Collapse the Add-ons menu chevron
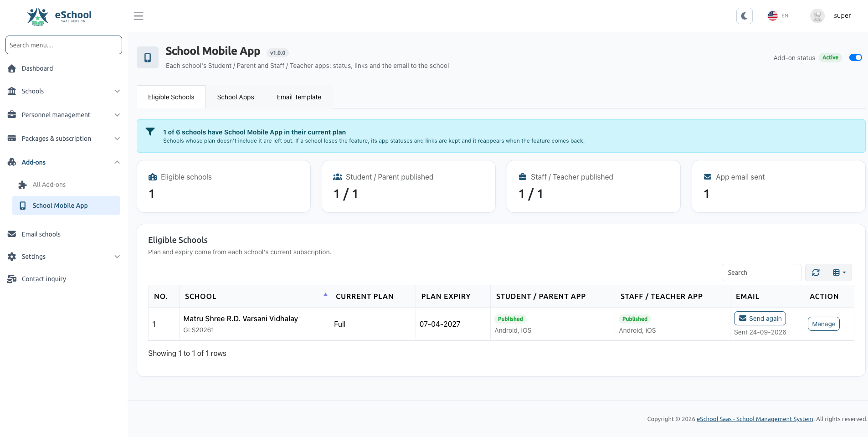868x437 pixels. (117, 162)
